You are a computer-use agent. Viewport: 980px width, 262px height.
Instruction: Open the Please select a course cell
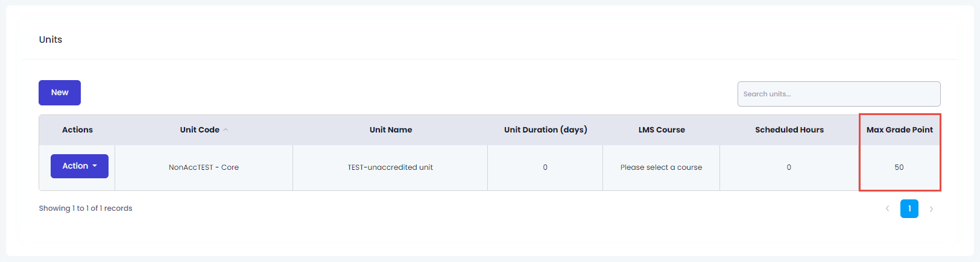click(661, 167)
